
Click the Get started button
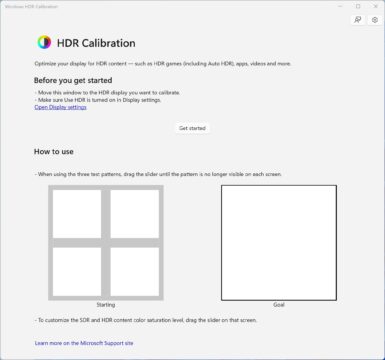click(192, 128)
